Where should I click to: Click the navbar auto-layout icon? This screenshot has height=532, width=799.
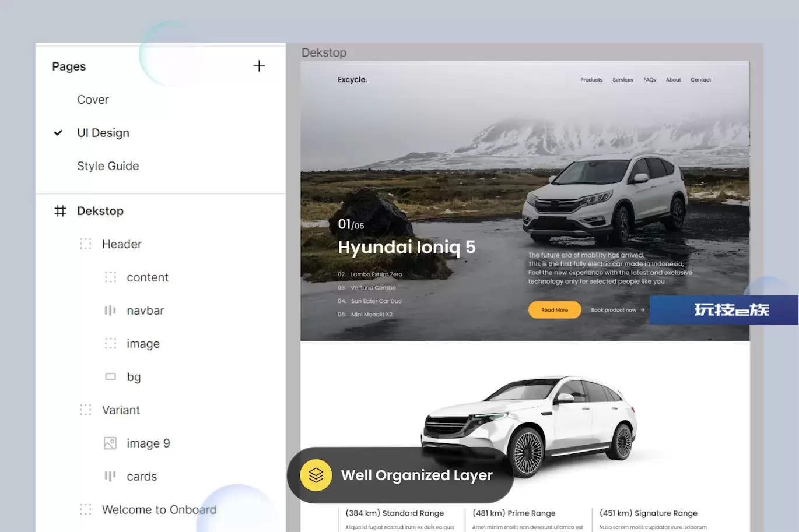click(110, 311)
